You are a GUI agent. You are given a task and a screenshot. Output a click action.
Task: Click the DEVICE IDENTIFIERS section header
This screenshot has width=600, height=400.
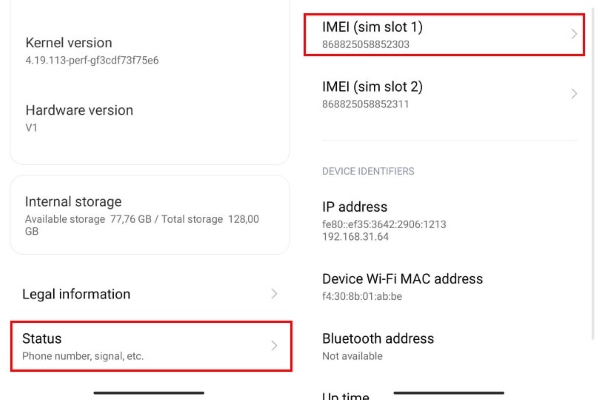tap(368, 171)
